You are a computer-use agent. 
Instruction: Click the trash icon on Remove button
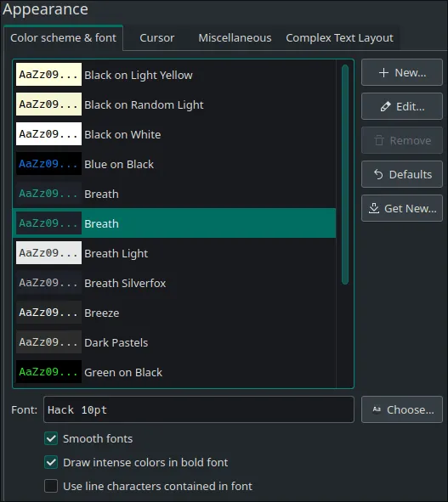click(379, 140)
